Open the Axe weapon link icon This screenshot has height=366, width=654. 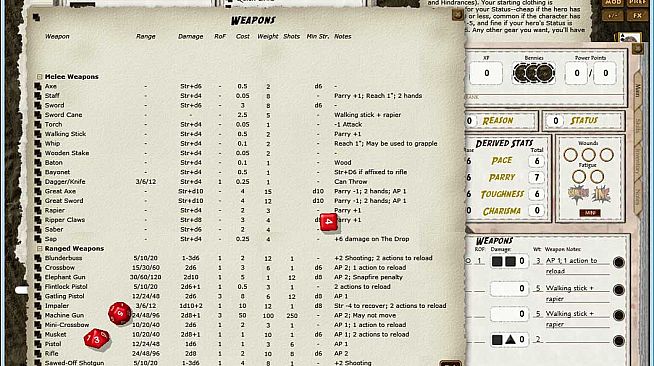pos(38,86)
